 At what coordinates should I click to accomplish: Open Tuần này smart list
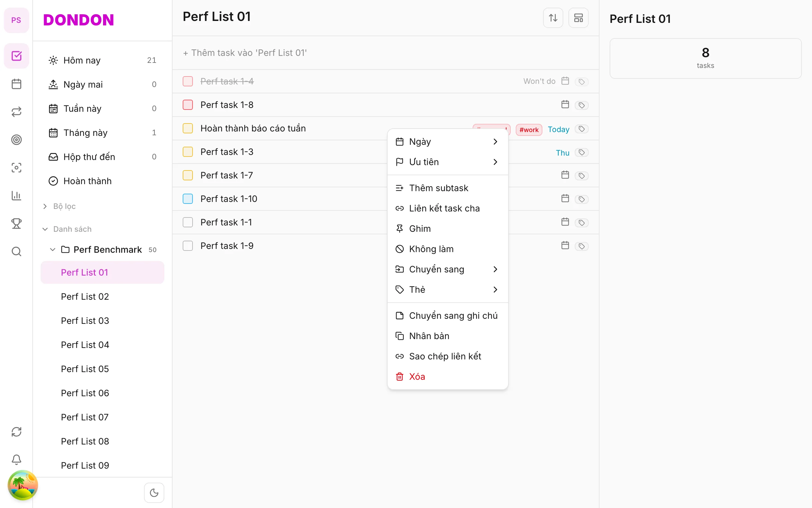102,109
